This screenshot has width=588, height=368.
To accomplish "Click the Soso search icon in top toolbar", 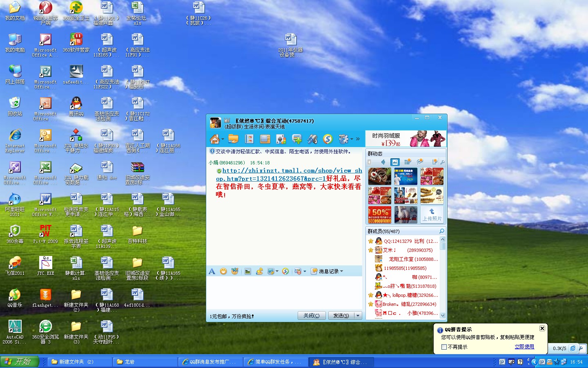I will [x=328, y=139].
